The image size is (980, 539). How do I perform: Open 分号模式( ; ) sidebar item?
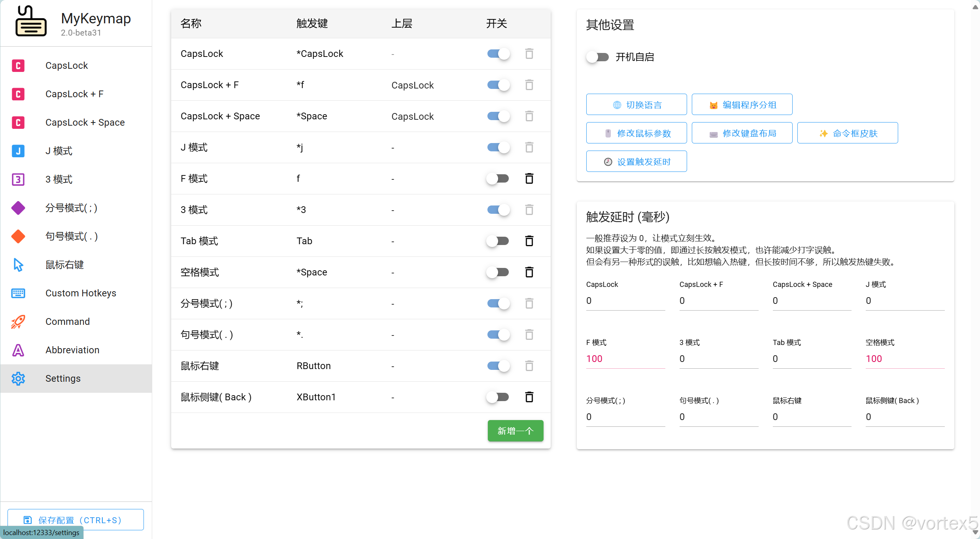coord(76,208)
